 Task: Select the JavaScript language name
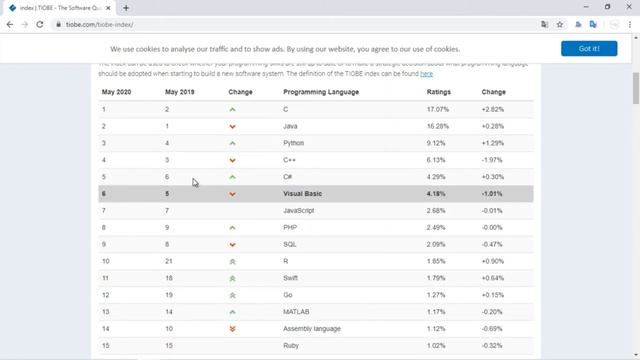click(299, 211)
